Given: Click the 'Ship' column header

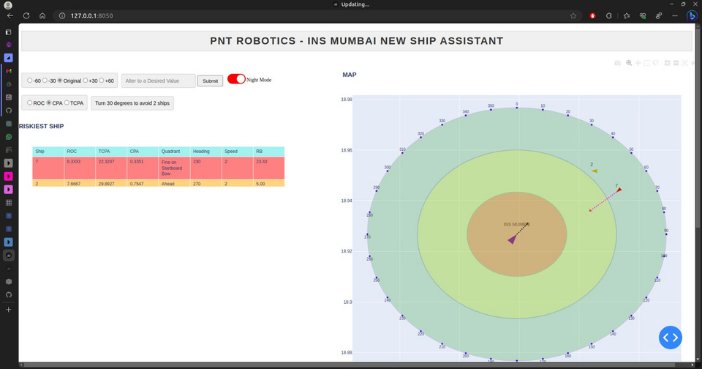Looking at the screenshot, I should coord(48,152).
